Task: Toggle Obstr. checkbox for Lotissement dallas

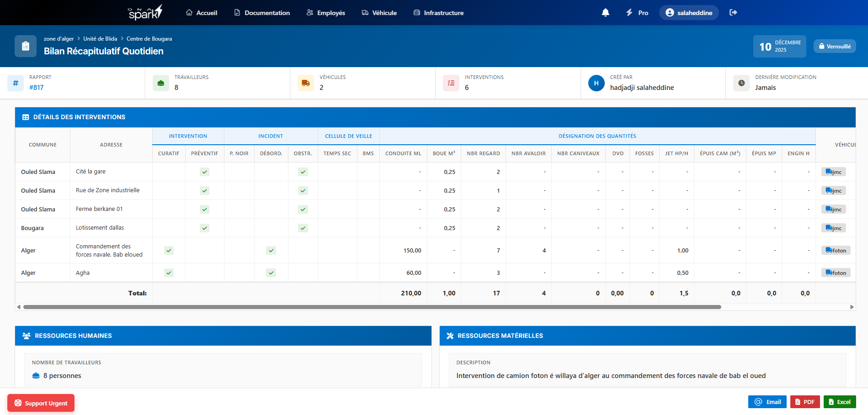Action: (303, 228)
